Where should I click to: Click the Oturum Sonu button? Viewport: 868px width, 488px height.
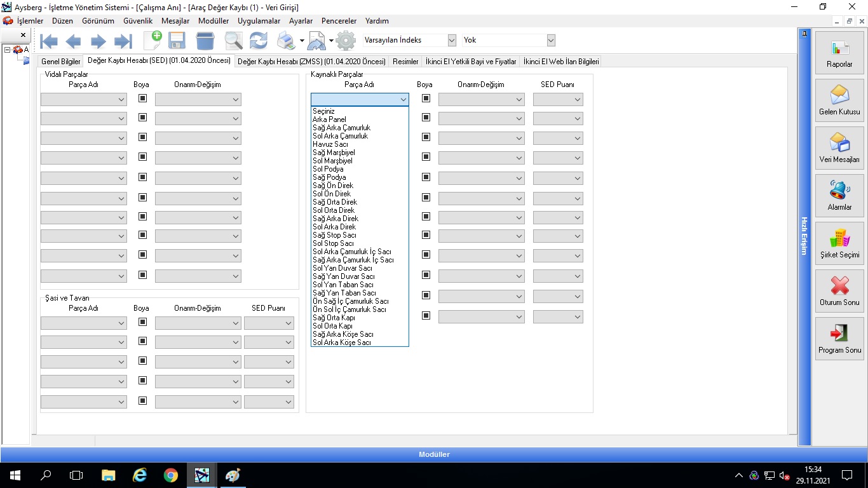pos(839,291)
